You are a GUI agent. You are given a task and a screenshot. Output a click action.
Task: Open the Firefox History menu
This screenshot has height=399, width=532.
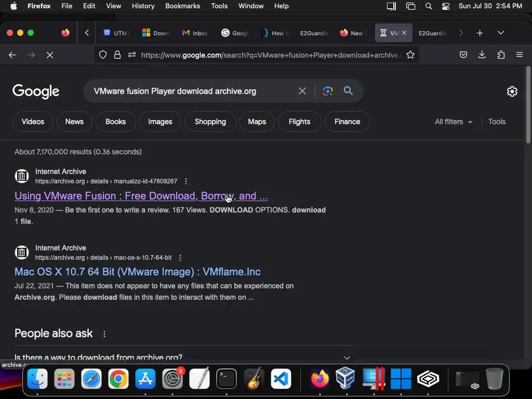pyautogui.click(x=143, y=6)
